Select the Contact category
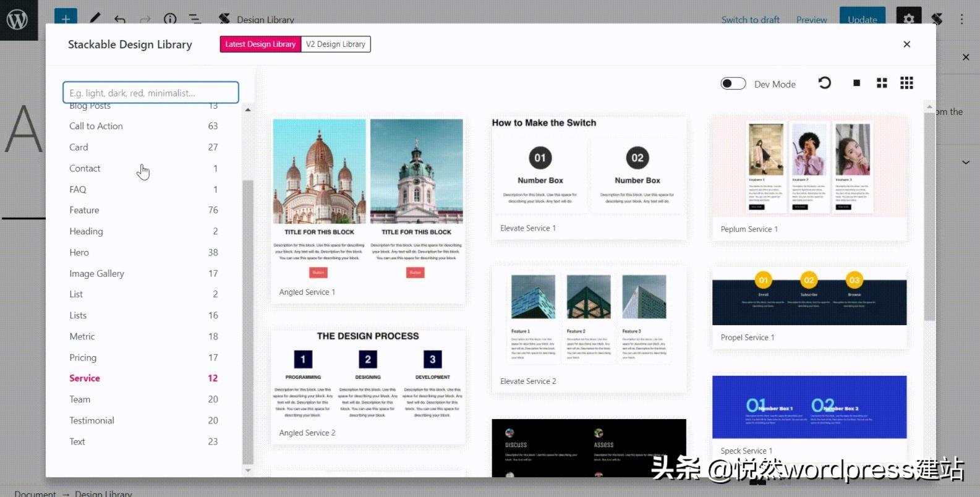 (143, 168)
